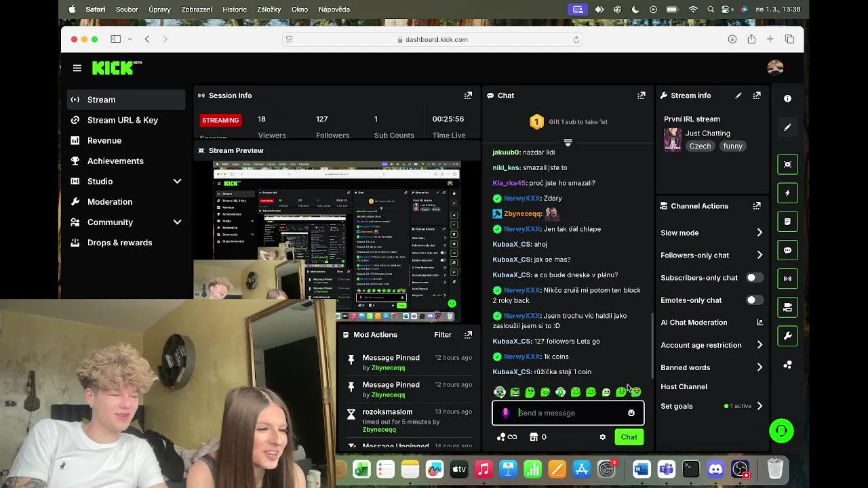The image size is (868, 488).
Task: Edit stream info with the pencil icon
Action: (x=738, y=96)
